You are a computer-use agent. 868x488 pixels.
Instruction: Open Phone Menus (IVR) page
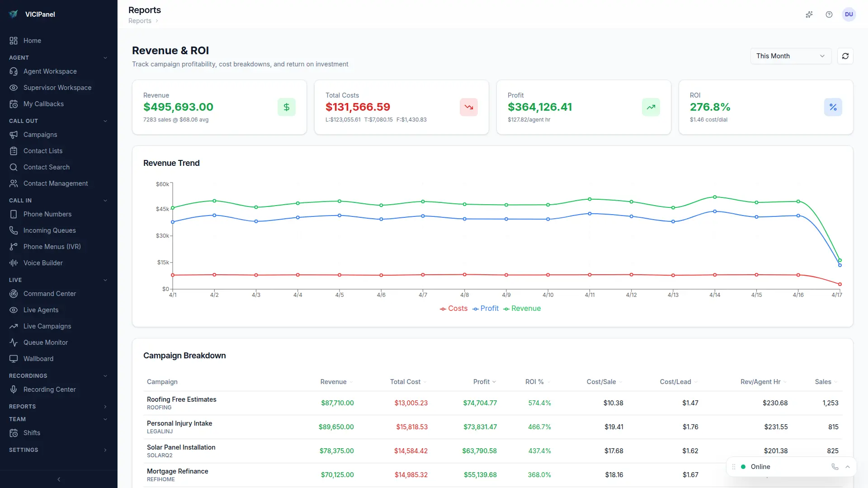click(x=52, y=247)
